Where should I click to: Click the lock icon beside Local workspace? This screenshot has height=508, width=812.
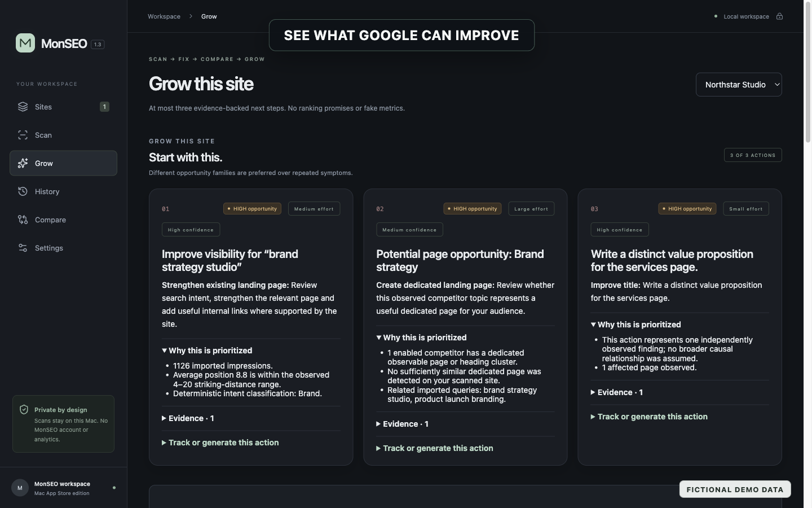[779, 16]
